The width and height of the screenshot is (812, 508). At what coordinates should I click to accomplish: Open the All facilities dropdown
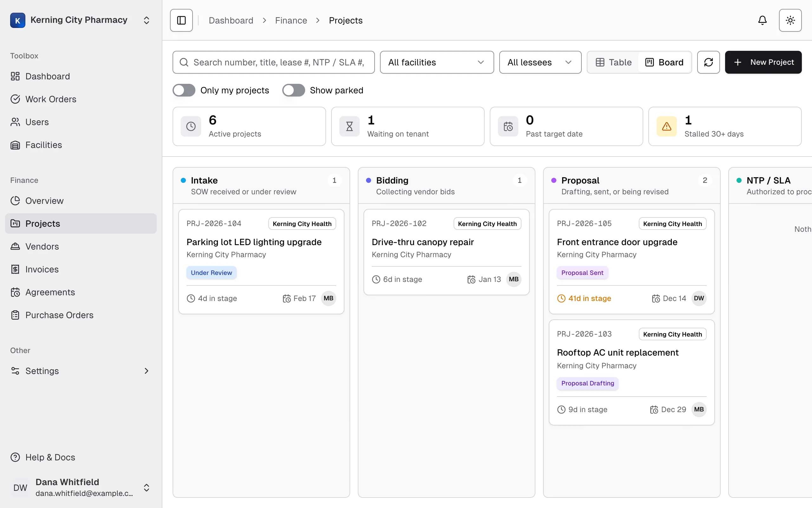tap(437, 62)
